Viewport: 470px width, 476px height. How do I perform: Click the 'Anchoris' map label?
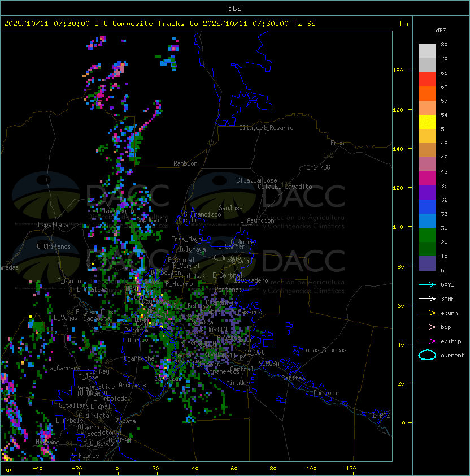tap(132, 385)
